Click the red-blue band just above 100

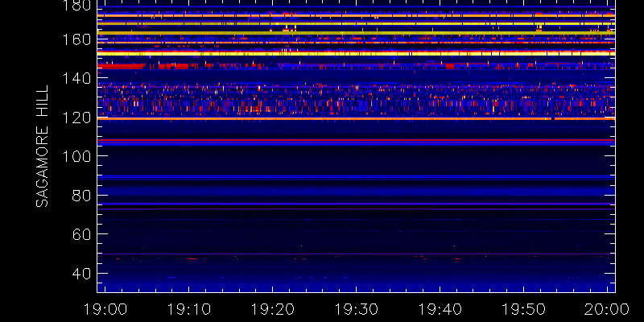pyautogui.click(x=356, y=142)
